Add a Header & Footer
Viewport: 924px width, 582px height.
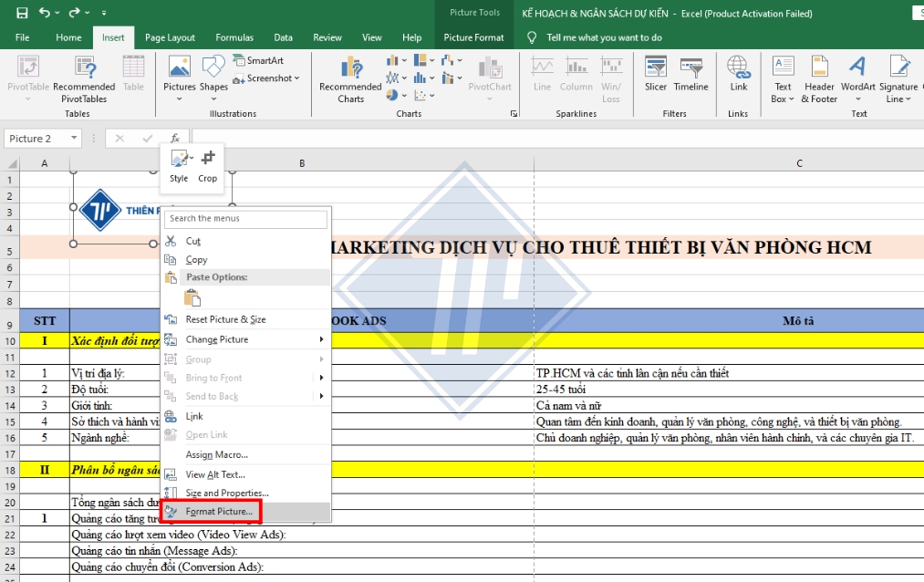pyautogui.click(x=818, y=79)
